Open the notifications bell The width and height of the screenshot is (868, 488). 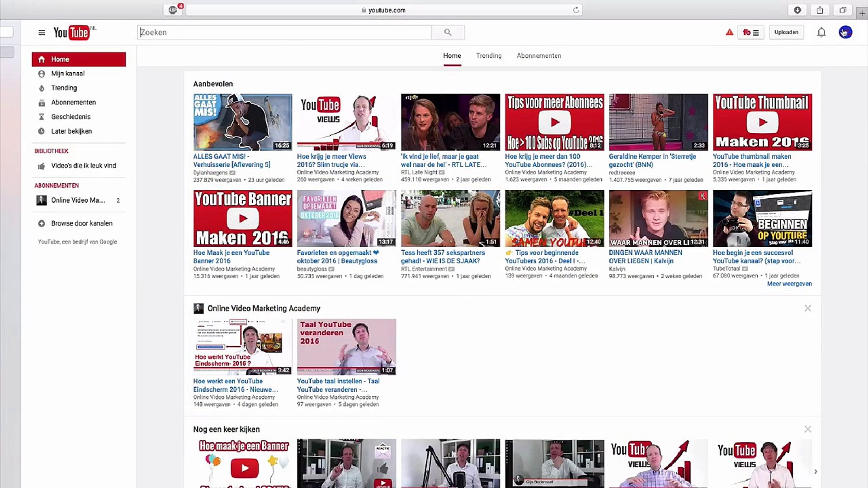click(x=821, y=33)
